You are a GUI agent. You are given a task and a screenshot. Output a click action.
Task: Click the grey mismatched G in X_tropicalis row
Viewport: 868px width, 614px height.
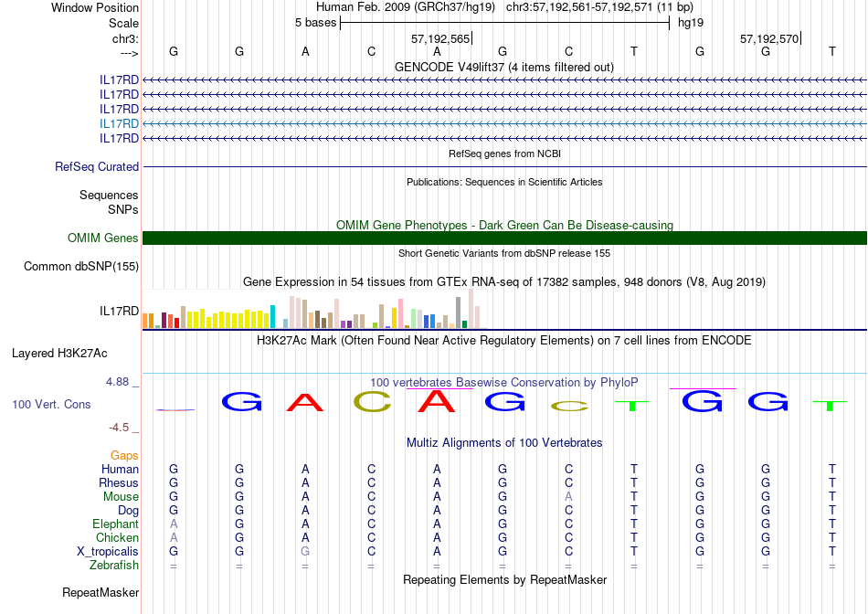click(x=305, y=552)
